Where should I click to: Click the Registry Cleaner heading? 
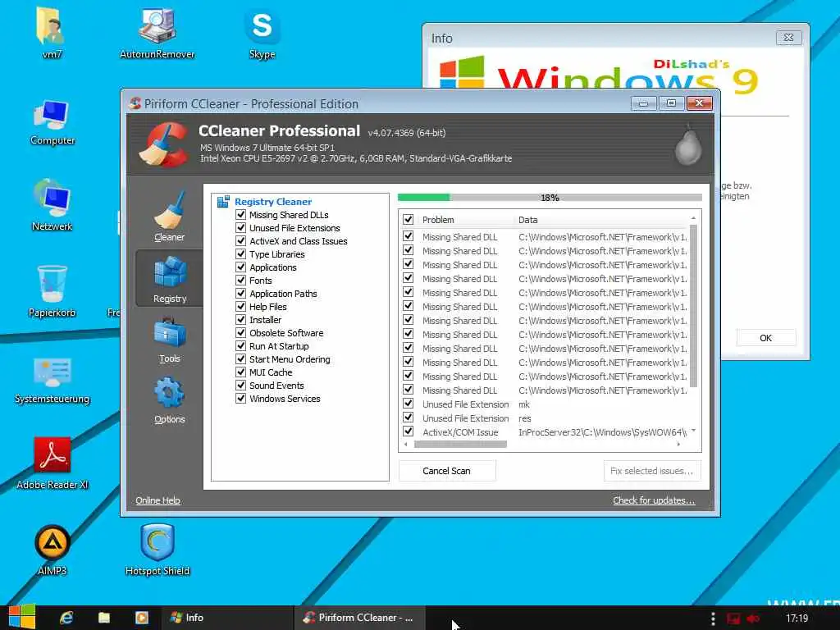(272, 202)
